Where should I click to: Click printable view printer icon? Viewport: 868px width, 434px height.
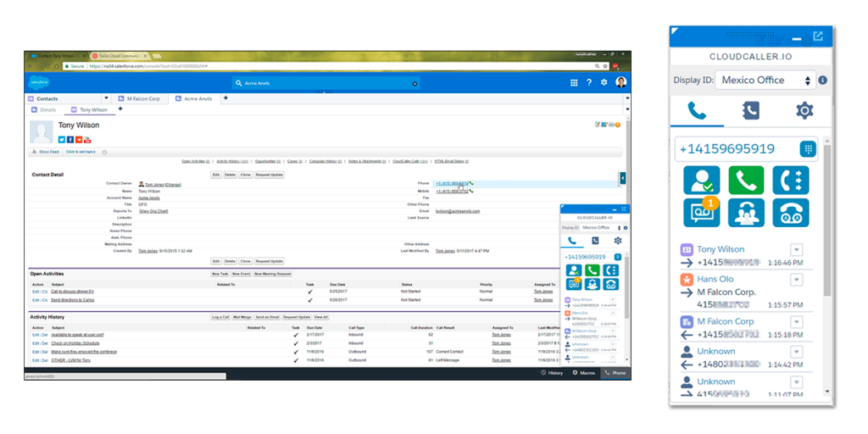611,125
